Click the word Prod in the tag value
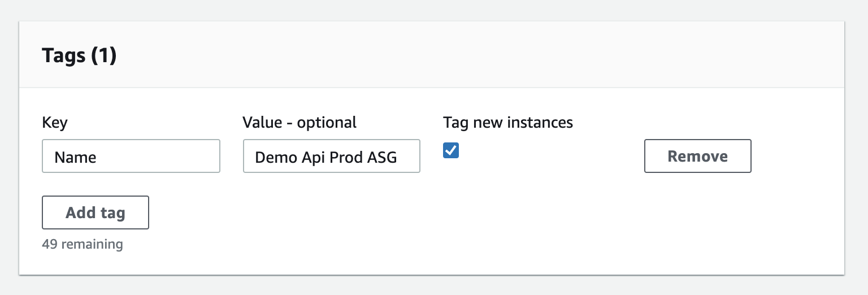 (346, 157)
